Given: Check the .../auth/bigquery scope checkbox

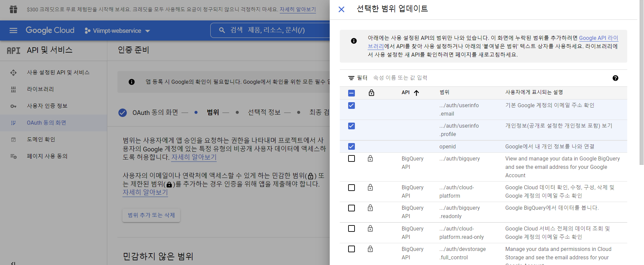Looking at the screenshot, I should (x=352, y=158).
